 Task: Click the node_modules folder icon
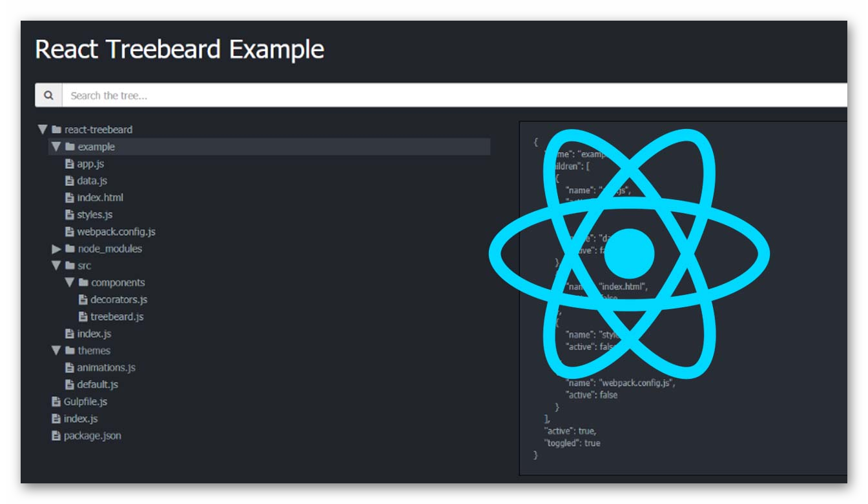click(x=70, y=248)
